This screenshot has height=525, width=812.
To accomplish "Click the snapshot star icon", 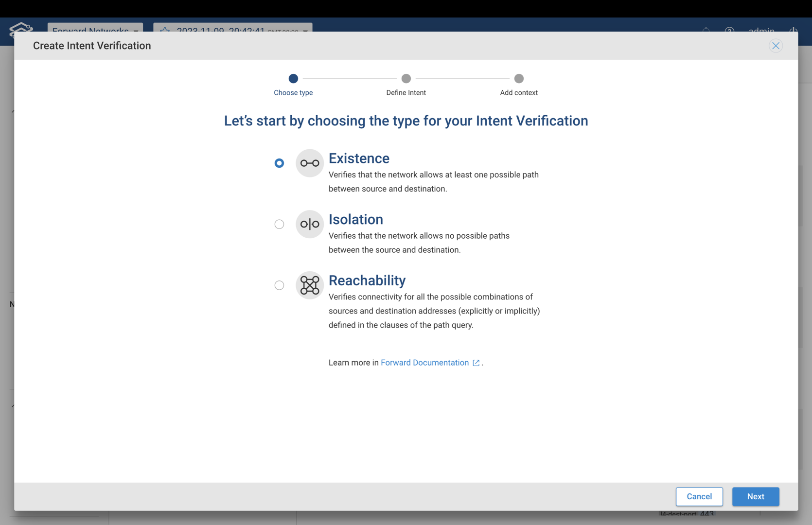I will point(164,31).
